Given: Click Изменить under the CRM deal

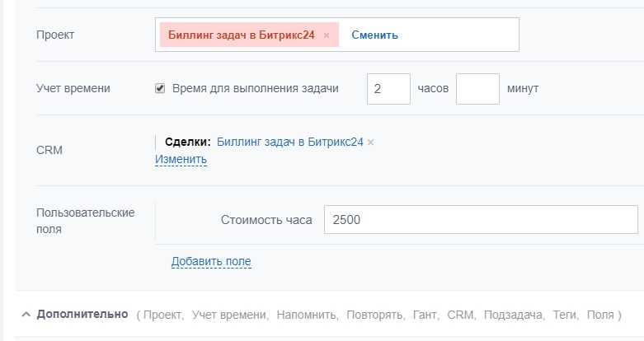Looking at the screenshot, I should coord(181,159).
